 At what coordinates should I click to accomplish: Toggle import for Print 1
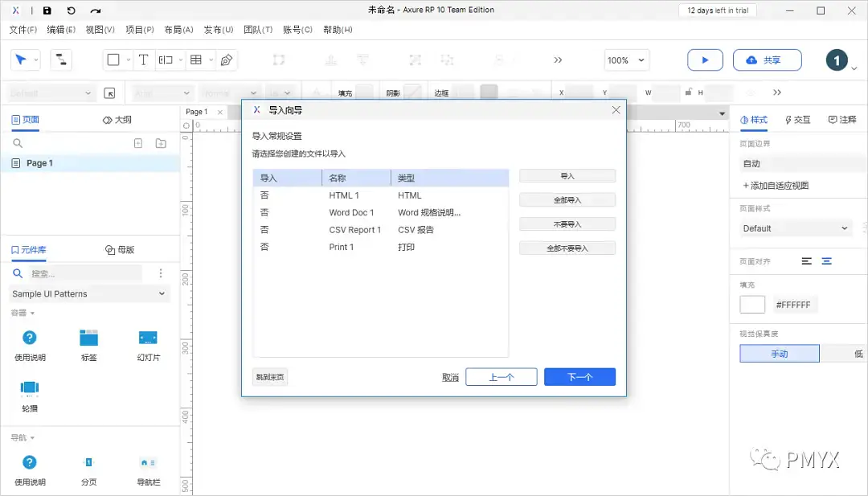[265, 247]
